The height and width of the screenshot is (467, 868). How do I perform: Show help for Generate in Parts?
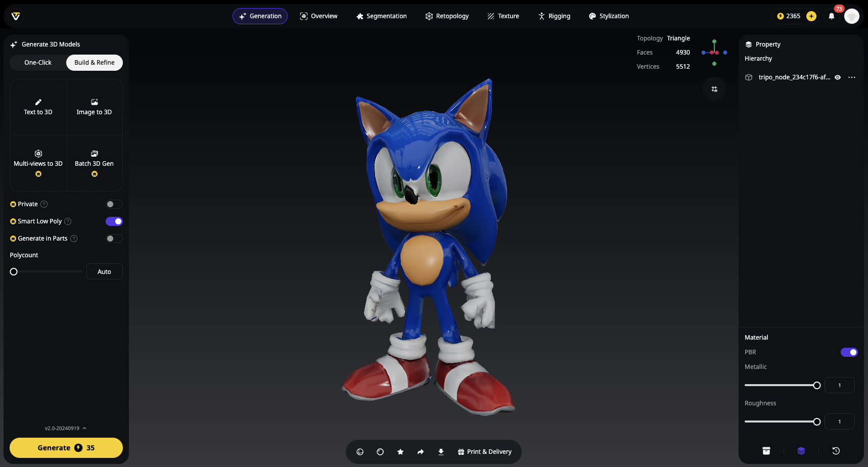pyautogui.click(x=74, y=239)
